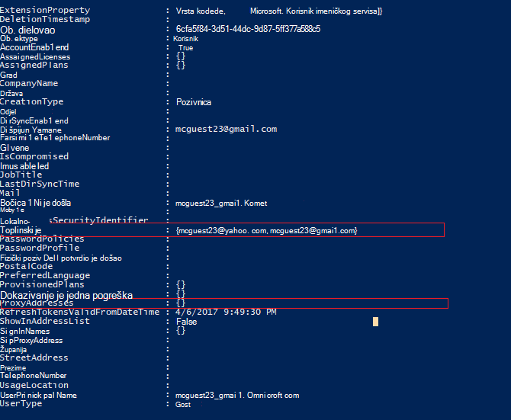Viewport: 511px width, 420px height.
Task: Click the empty braces next to ProxyAddresses
Action: [181, 303]
